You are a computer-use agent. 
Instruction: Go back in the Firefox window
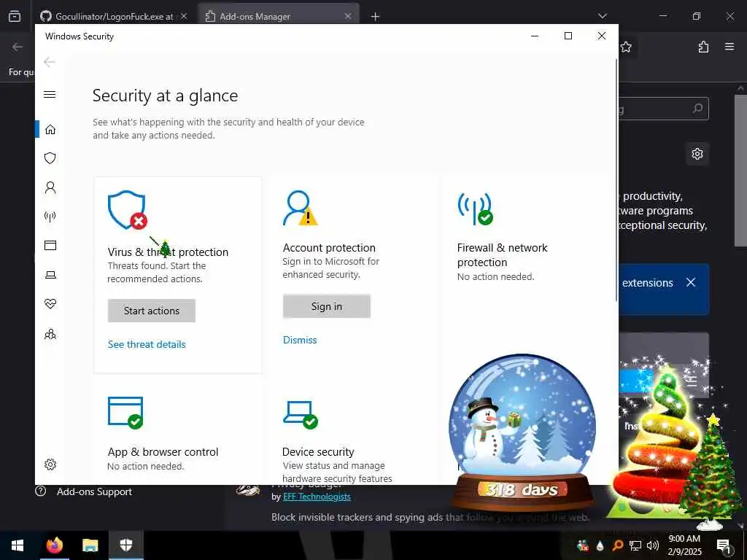click(x=18, y=47)
